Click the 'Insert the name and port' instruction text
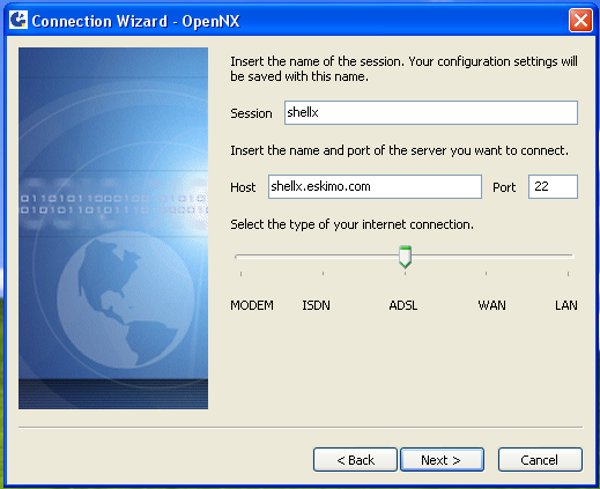Image resolution: width=600 pixels, height=489 pixels. click(x=399, y=151)
